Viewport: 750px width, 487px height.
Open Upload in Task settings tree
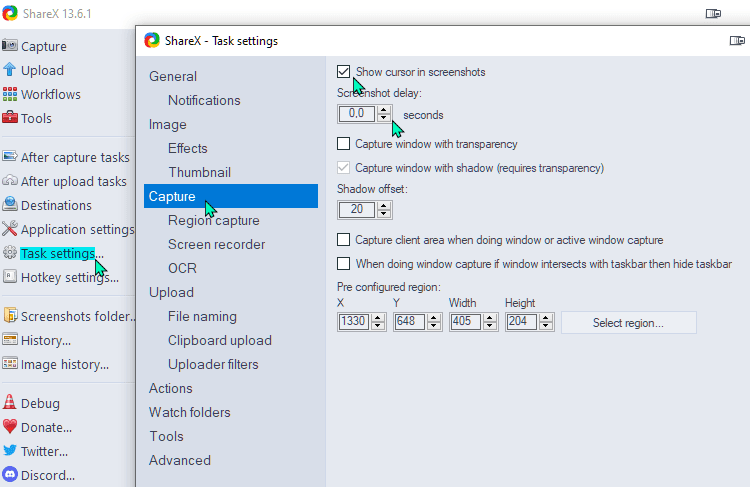(x=171, y=292)
